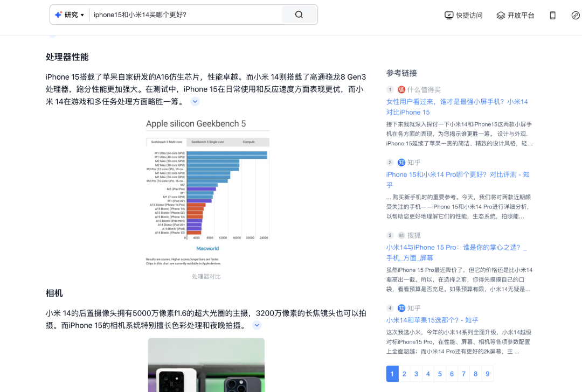
Task: Open the phone camera comparison photo
Action: coord(206,365)
